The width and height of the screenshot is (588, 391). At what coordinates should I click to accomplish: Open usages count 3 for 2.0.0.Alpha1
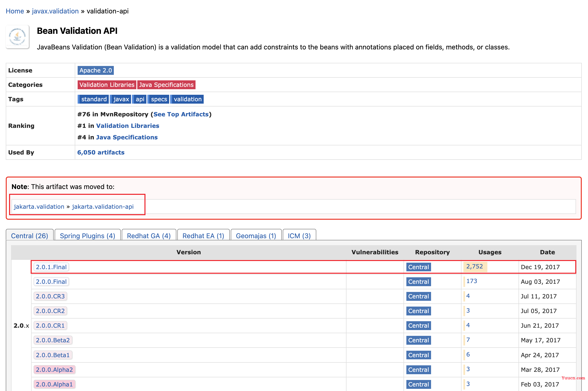(x=468, y=384)
